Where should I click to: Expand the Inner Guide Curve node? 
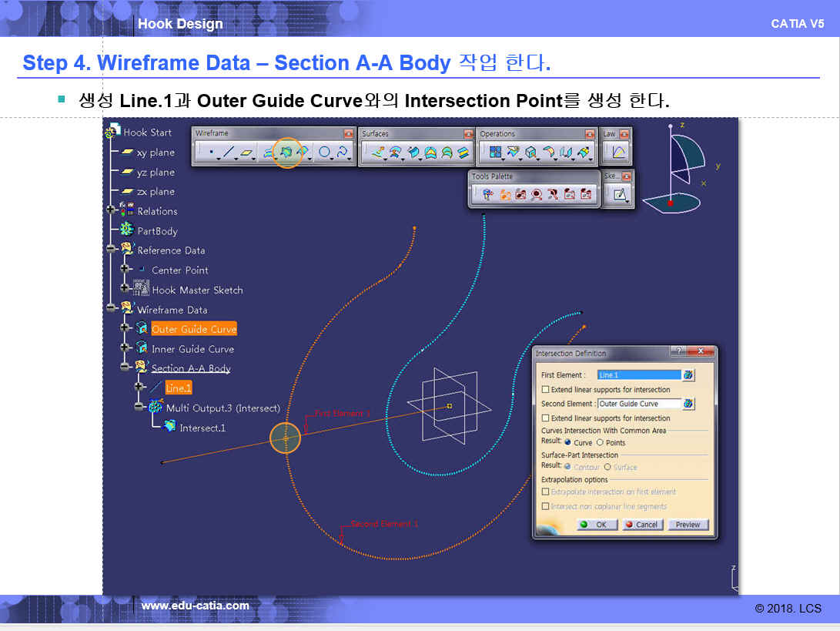[125, 349]
